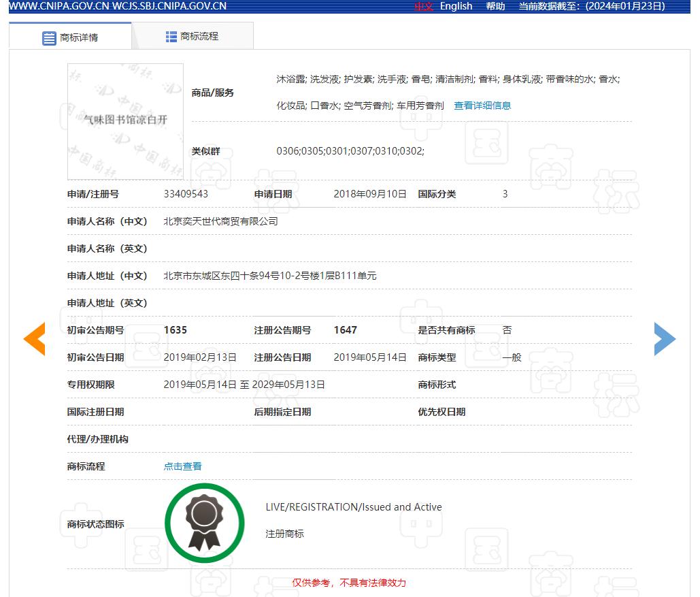Select the 商品/服务 field label
700x597 pixels.
(x=212, y=93)
